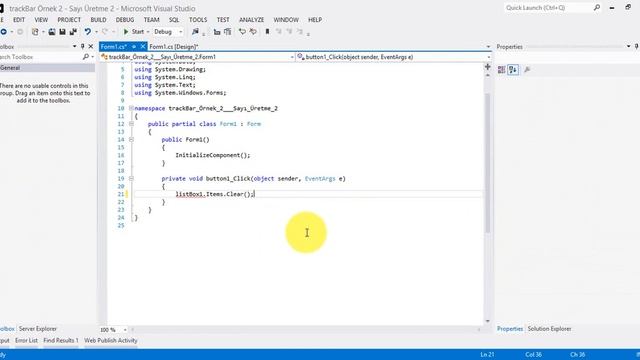Open the BUILD menu

pyautogui.click(x=98, y=20)
